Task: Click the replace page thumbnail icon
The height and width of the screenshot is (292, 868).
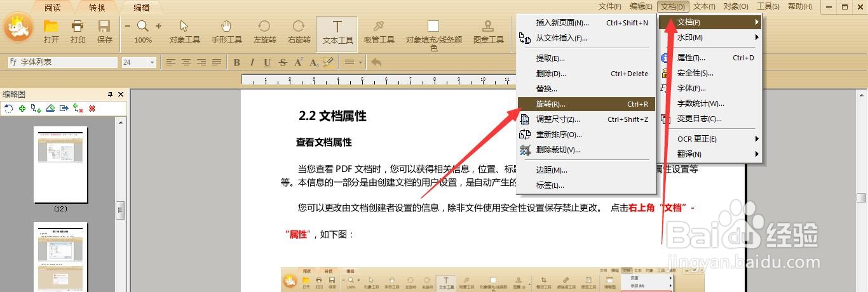Action: coord(78,109)
